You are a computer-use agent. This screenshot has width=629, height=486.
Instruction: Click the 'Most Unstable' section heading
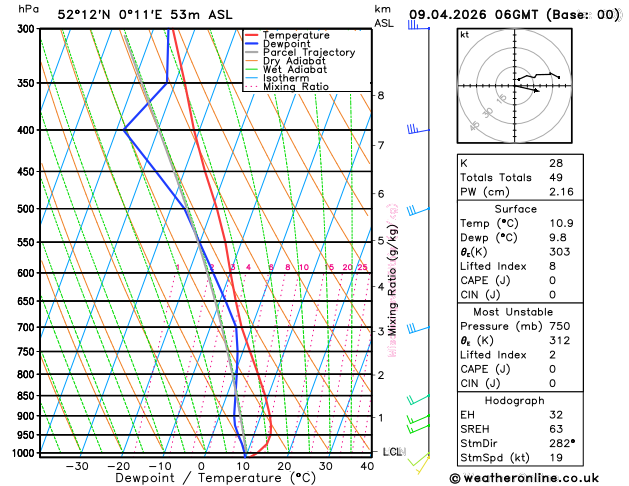(x=513, y=312)
